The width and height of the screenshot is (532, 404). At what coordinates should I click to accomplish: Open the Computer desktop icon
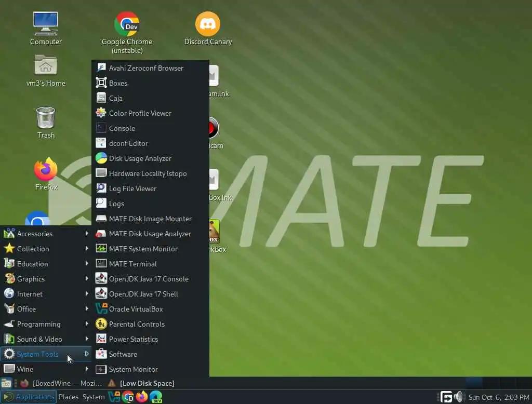pyautogui.click(x=46, y=29)
